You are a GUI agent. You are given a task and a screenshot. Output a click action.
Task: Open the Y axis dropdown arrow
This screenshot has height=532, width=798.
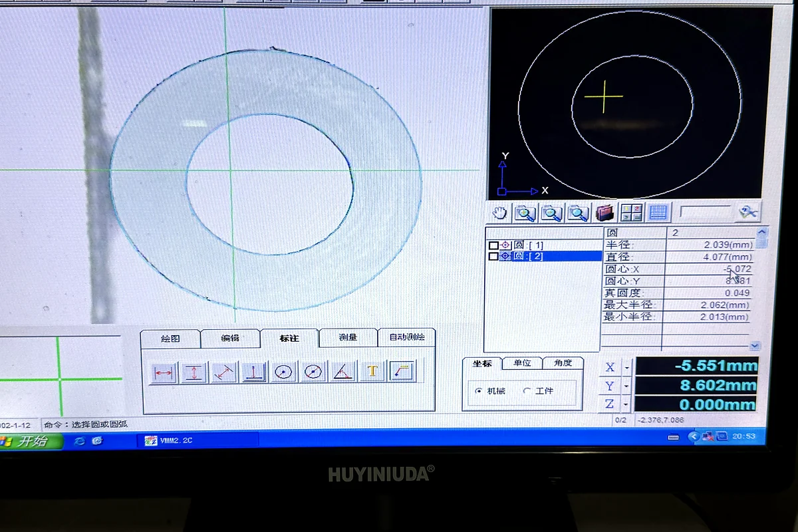(626, 386)
